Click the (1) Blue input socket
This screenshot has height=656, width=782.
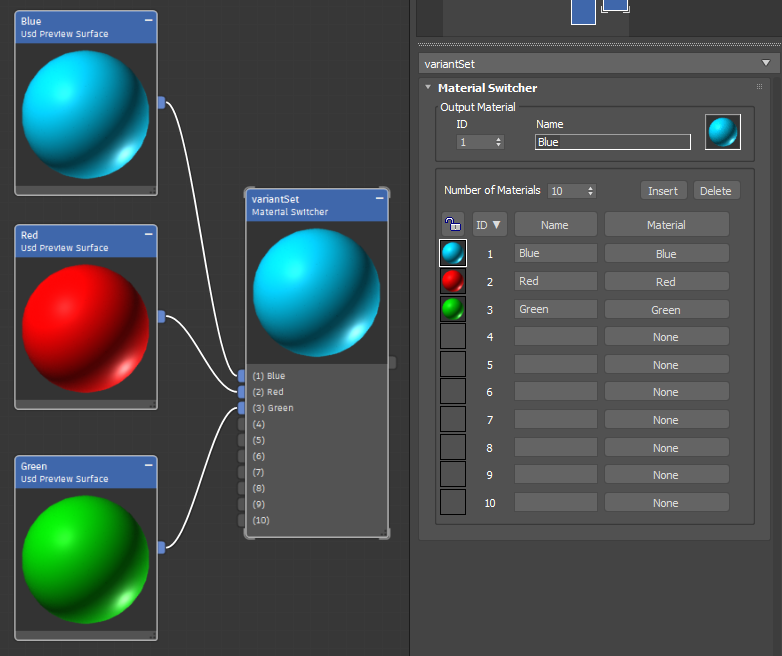pyautogui.click(x=241, y=376)
